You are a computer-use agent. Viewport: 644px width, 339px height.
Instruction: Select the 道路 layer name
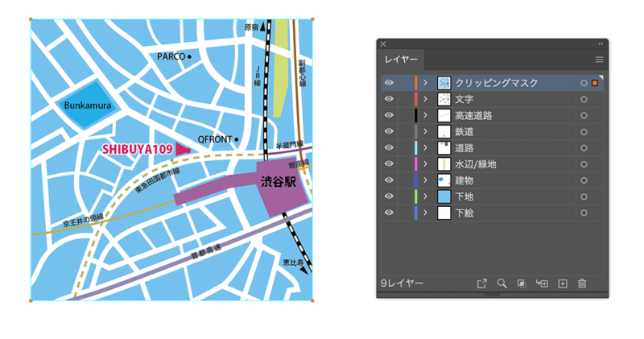click(x=464, y=148)
